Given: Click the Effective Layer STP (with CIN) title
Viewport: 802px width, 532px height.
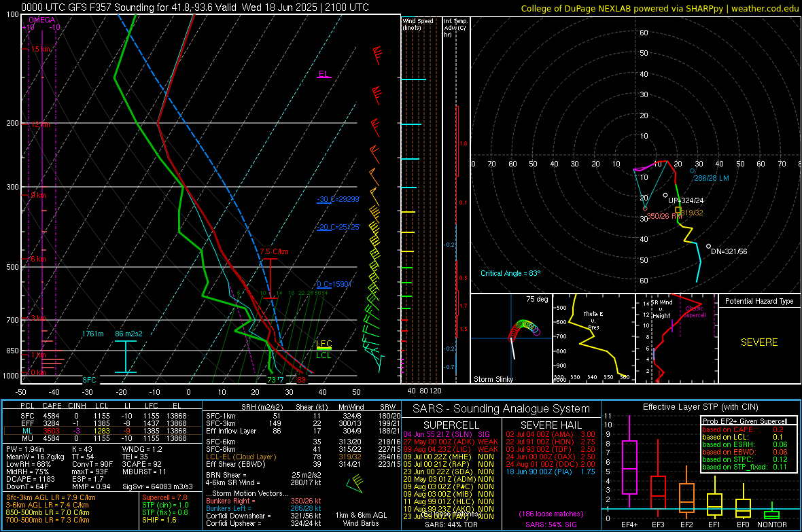Looking at the screenshot, I should coord(700,407).
